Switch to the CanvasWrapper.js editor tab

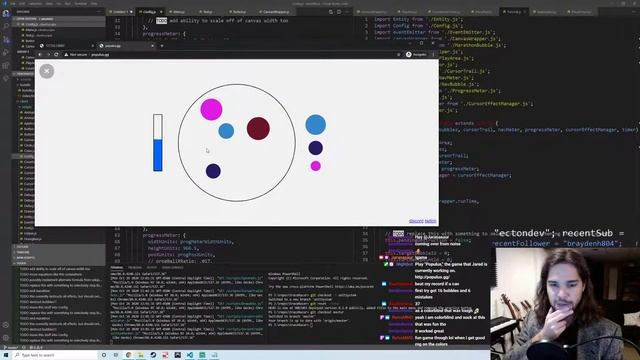pos(276,12)
